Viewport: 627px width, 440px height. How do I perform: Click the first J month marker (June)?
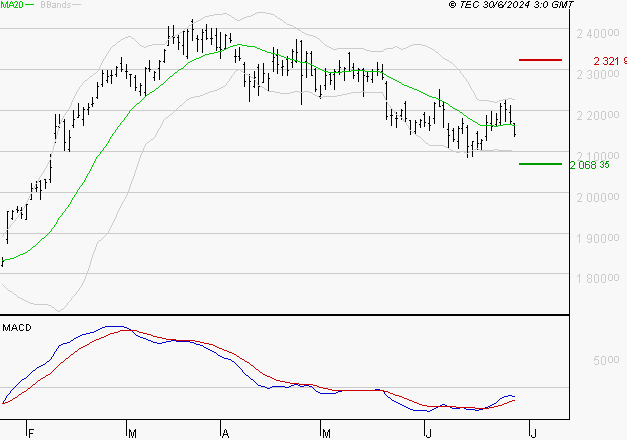click(429, 434)
